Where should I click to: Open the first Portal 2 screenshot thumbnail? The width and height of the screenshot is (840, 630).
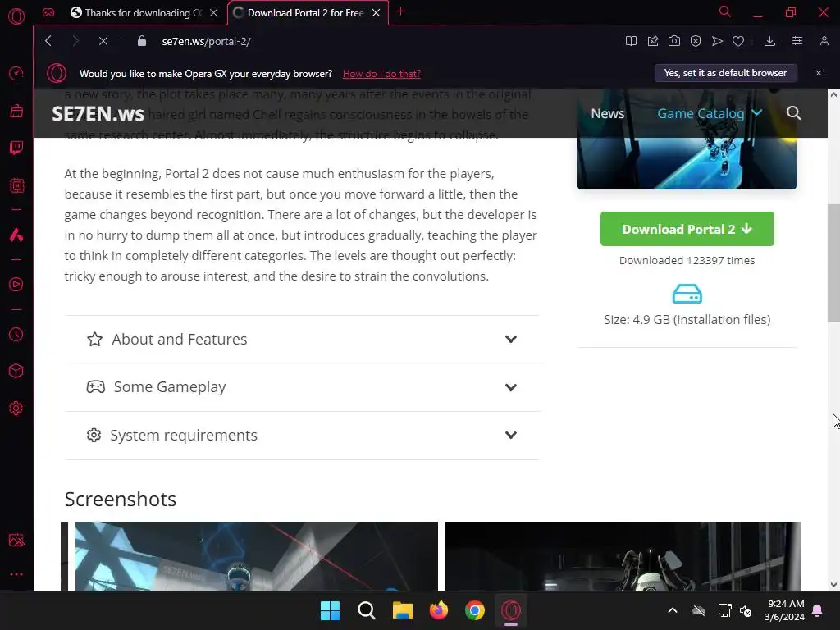point(256,556)
